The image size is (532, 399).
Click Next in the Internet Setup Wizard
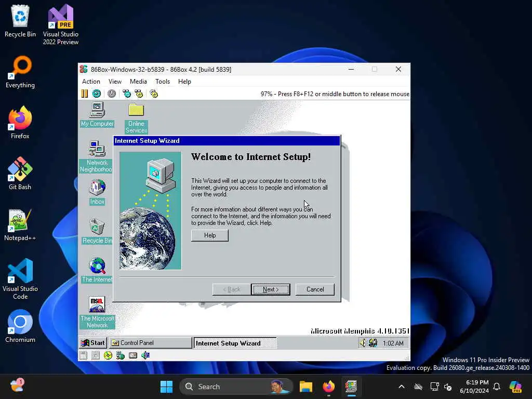coord(271,289)
